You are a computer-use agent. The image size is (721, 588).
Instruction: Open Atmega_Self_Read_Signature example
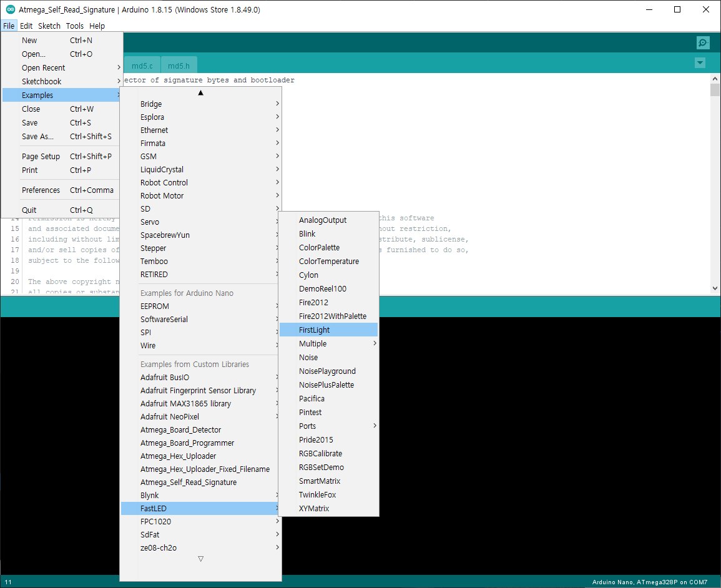(200, 483)
